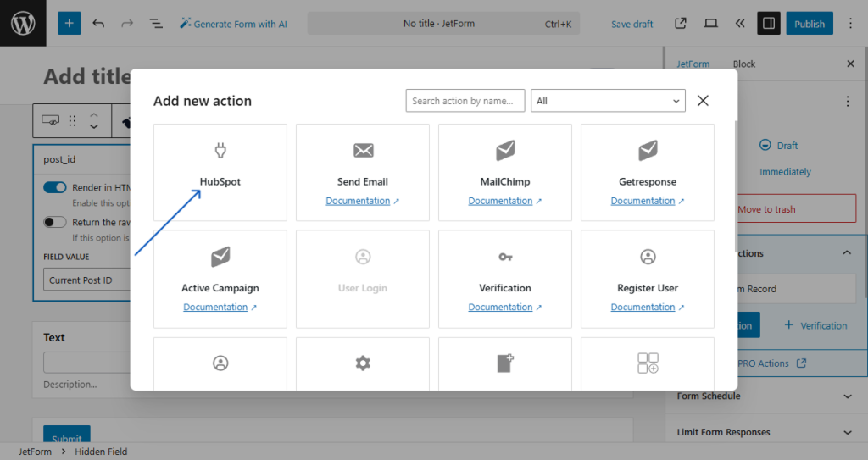The height and width of the screenshot is (460, 868).
Task: Click the modal vertical scrollbar
Action: (736, 186)
